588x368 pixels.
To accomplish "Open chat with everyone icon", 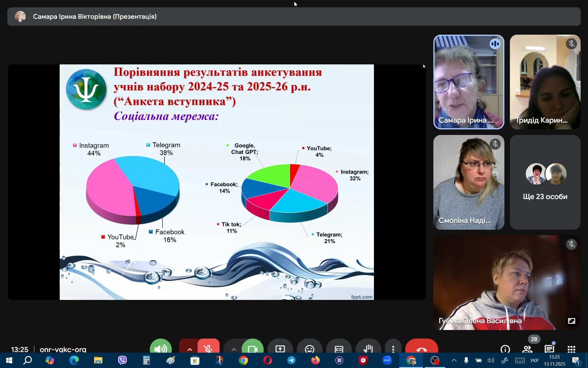I will pyautogui.click(x=549, y=349).
